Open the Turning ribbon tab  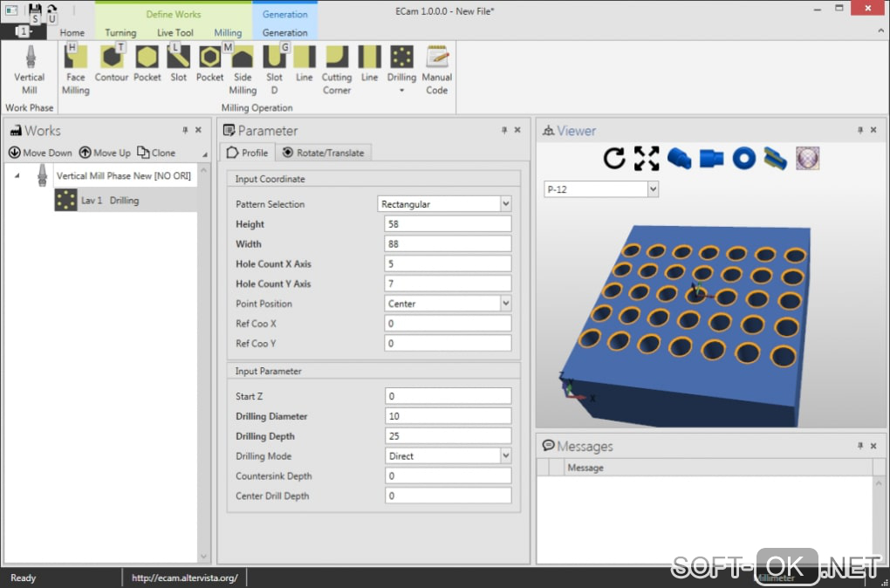[x=120, y=32]
